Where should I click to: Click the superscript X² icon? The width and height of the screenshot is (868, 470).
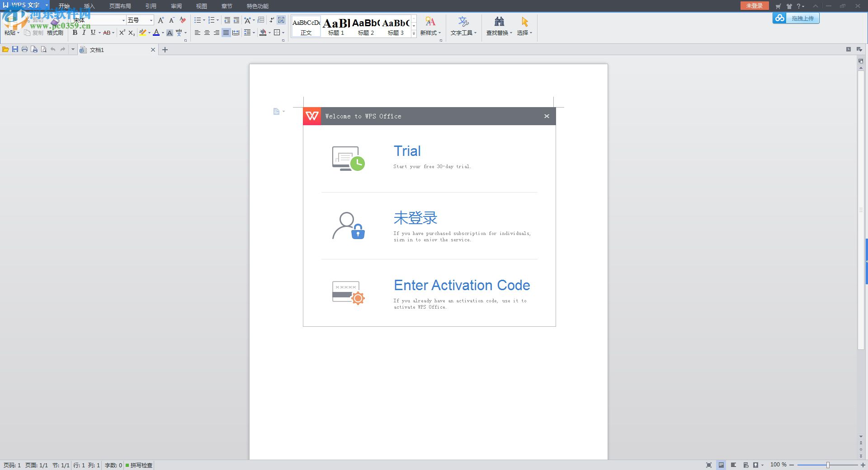click(x=122, y=33)
